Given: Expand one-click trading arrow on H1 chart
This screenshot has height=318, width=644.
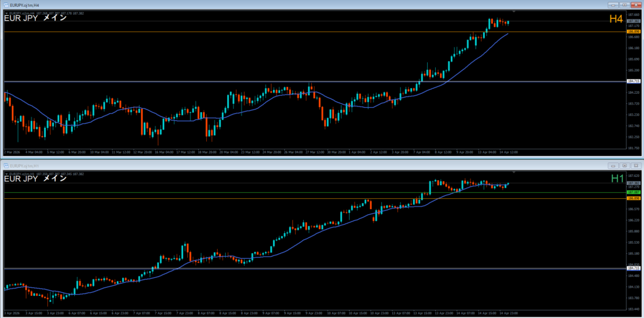Looking at the screenshot, I should (6, 173).
